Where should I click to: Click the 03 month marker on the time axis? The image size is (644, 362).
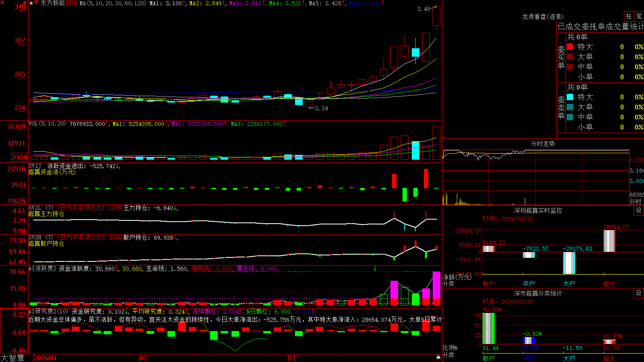(x=292, y=358)
